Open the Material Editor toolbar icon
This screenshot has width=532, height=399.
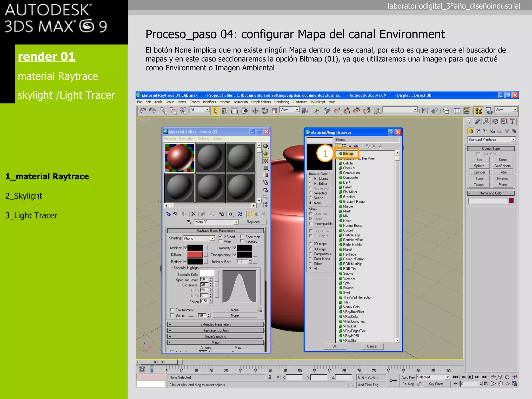click(x=478, y=111)
